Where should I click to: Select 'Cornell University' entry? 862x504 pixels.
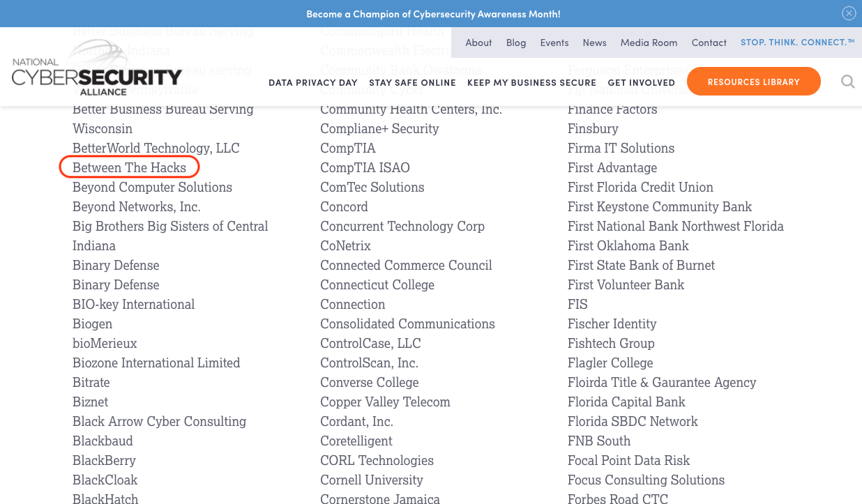[x=372, y=480]
